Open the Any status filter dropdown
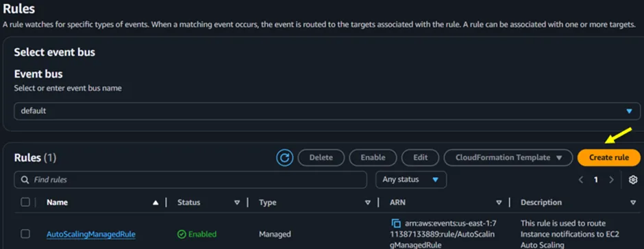644x249 pixels. (x=411, y=180)
